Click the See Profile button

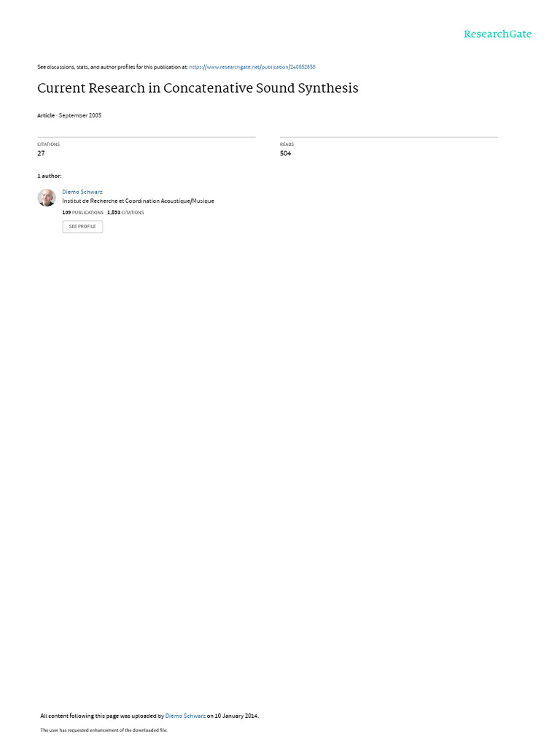(x=82, y=227)
